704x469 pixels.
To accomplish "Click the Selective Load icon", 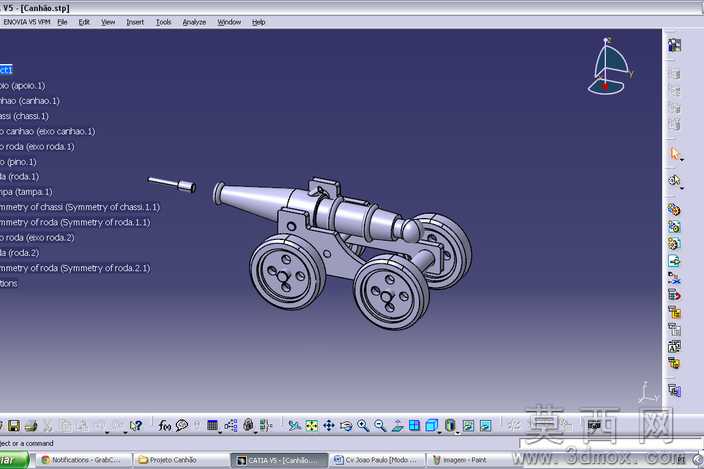I will pyautogui.click(x=674, y=329).
